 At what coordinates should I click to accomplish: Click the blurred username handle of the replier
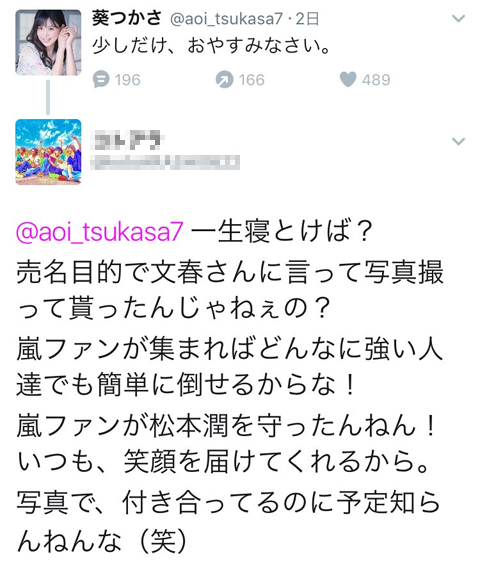(x=164, y=162)
